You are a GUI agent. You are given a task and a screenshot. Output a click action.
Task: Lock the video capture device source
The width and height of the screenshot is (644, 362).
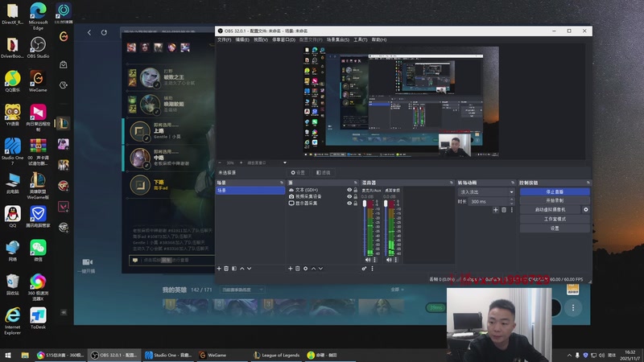click(356, 196)
